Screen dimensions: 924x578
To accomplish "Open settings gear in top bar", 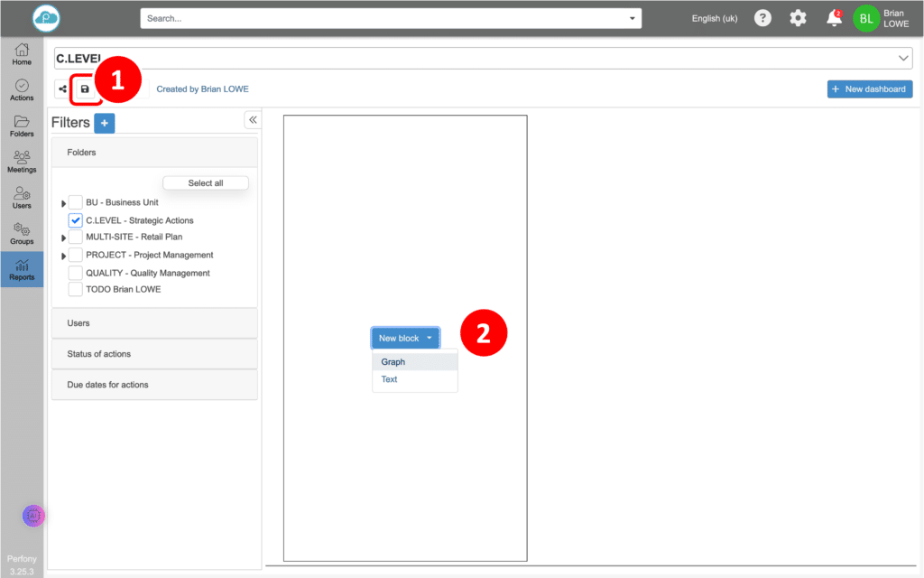I will coord(798,18).
